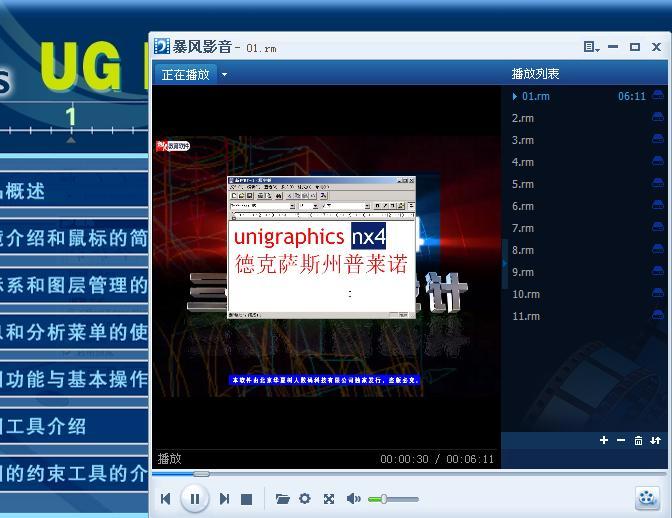
Task: Click the 暴风影音 app logo icon
Action: (x=162, y=46)
